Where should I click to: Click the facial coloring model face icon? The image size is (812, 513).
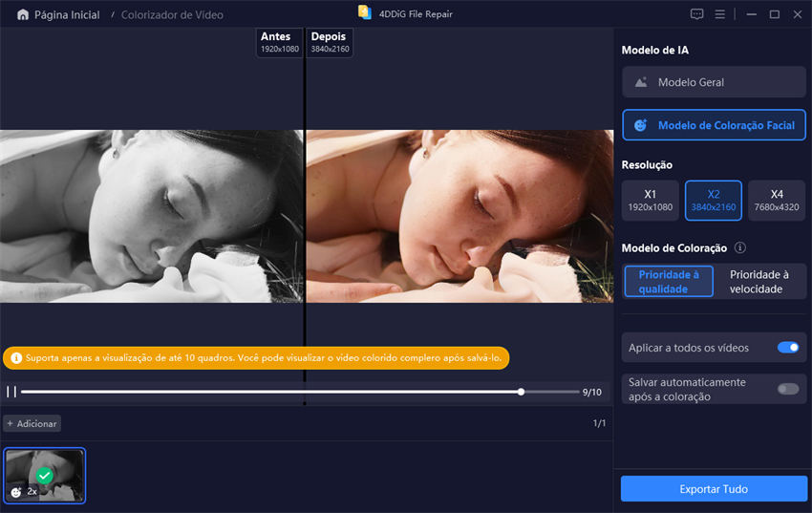coord(641,125)
